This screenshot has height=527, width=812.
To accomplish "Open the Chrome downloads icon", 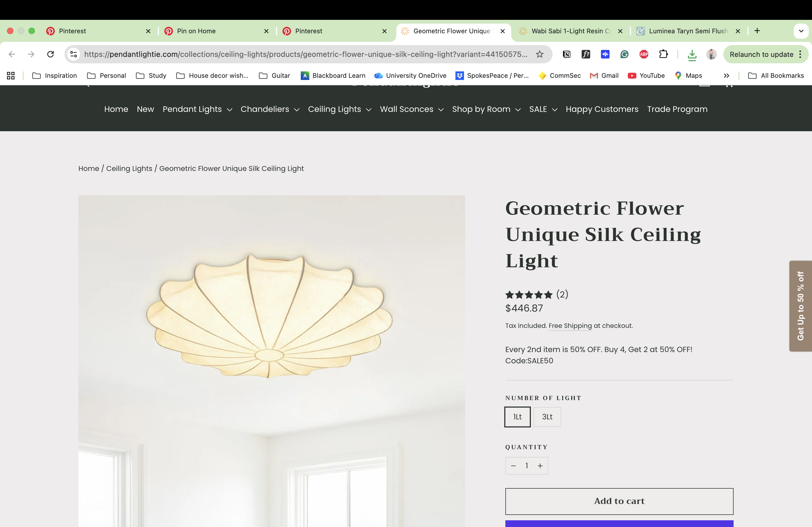I will click(692, 54).
